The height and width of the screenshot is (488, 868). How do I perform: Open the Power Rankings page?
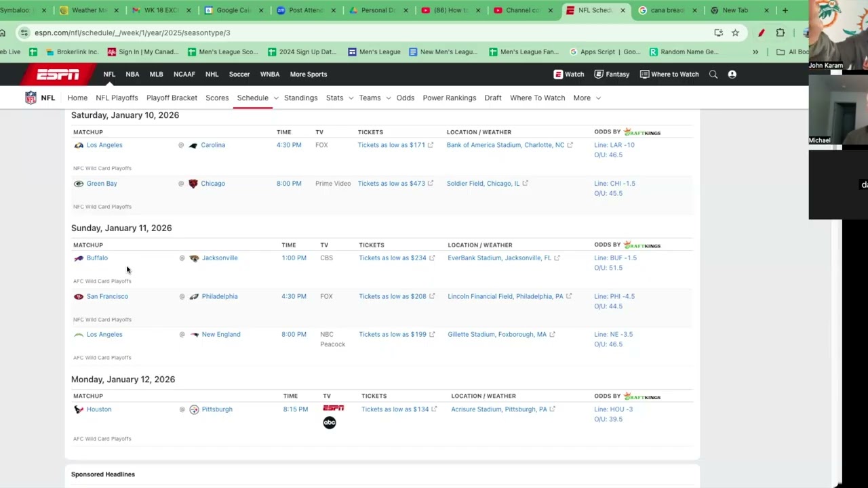pos(449,98)
